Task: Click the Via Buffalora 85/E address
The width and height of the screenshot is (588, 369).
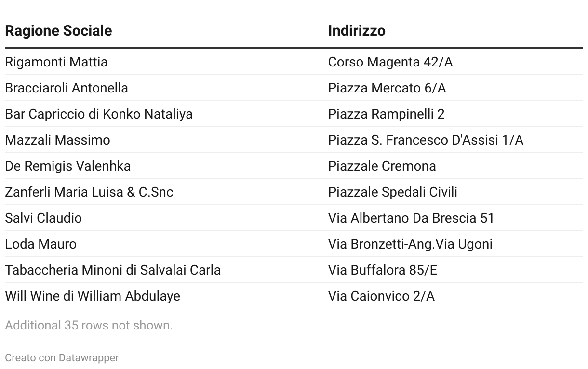Action: [383, 270]
